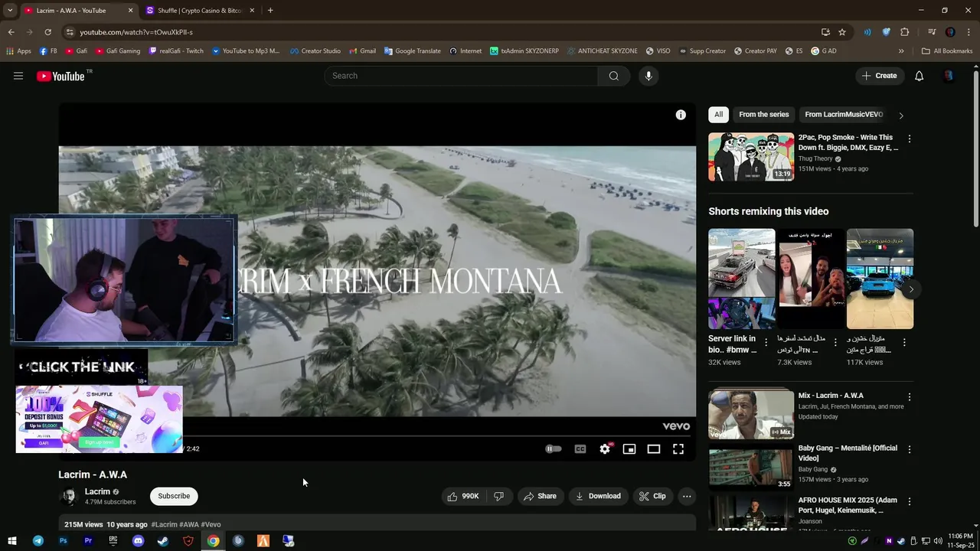Open All Bookmarks folder

click(947, 51)
